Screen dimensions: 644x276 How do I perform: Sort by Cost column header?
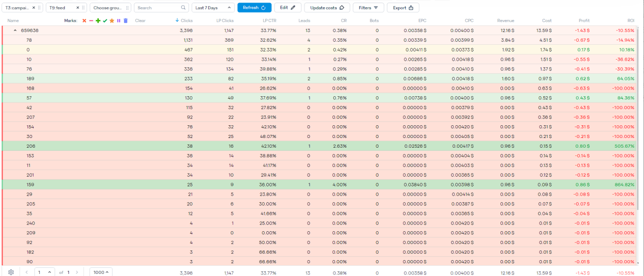coord(547,21)
